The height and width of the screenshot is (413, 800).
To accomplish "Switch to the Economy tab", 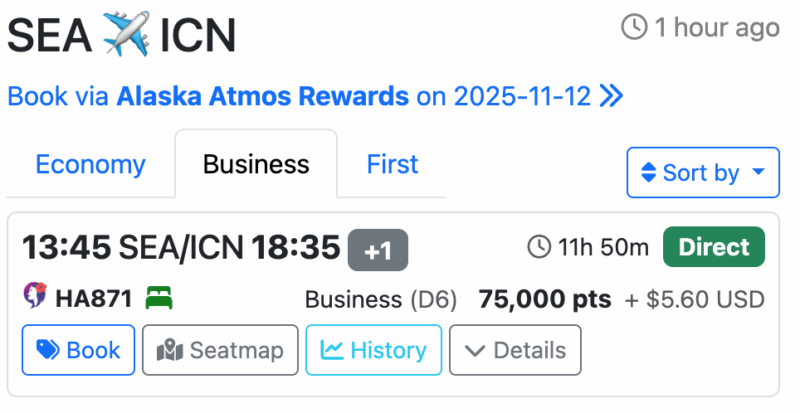I will pos(90,164).
